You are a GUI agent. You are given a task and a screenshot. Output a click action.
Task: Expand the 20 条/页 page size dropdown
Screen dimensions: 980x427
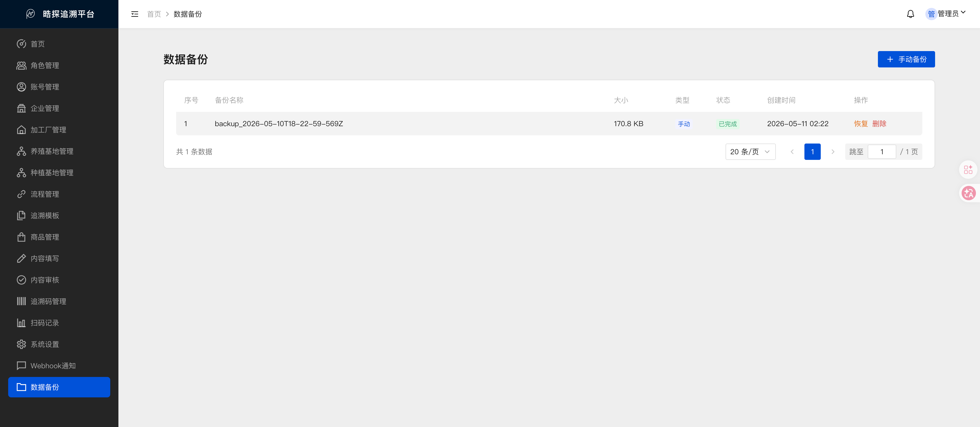pos(750,152)
